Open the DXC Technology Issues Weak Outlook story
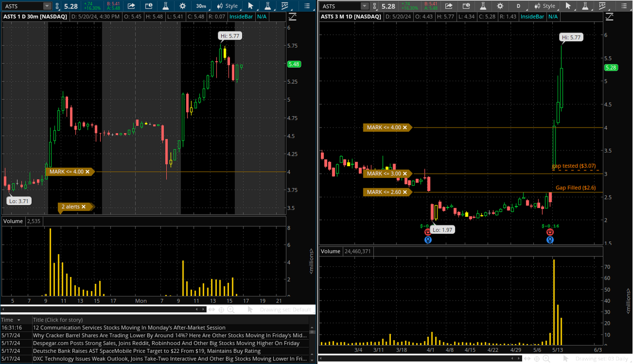This screenshot has height=364, width=633. pyautogui.click(x=170, y=359)
